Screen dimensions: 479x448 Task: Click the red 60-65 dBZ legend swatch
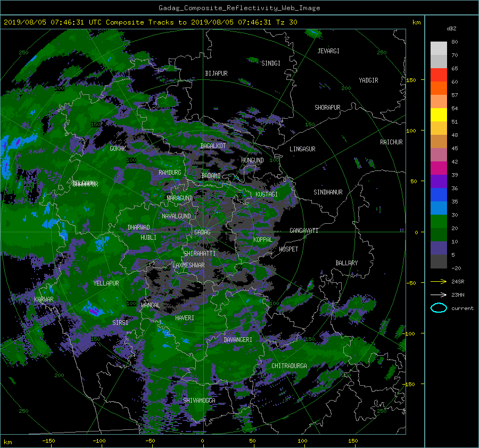(439, 75)
